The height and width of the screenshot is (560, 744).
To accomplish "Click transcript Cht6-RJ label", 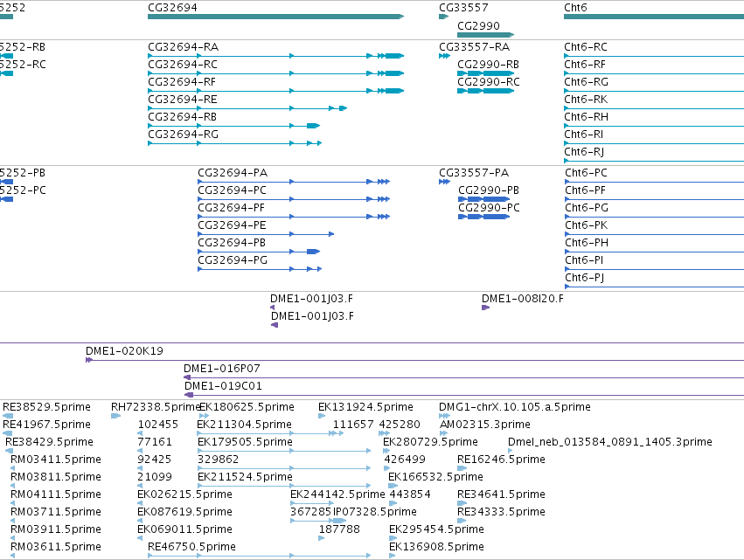I will tap(584, 152).
